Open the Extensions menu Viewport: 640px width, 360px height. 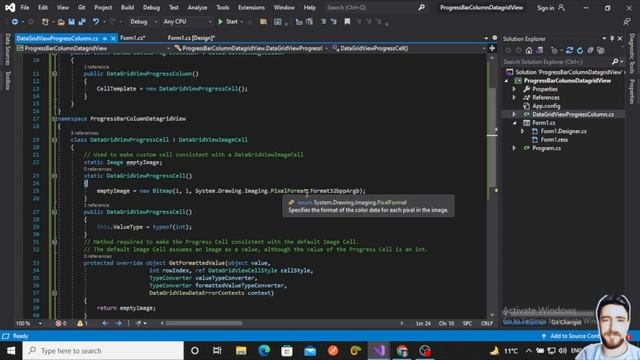coord(251,7)
